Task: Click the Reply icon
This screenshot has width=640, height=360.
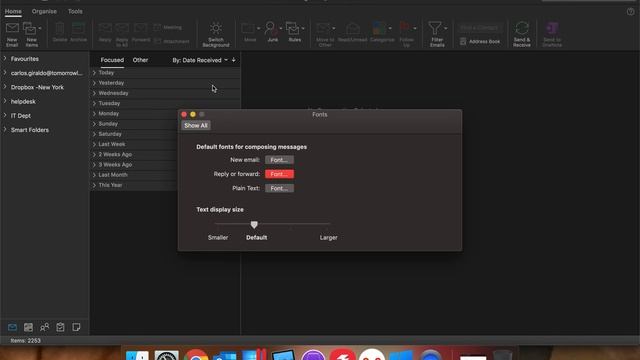Action: [105, 29]
